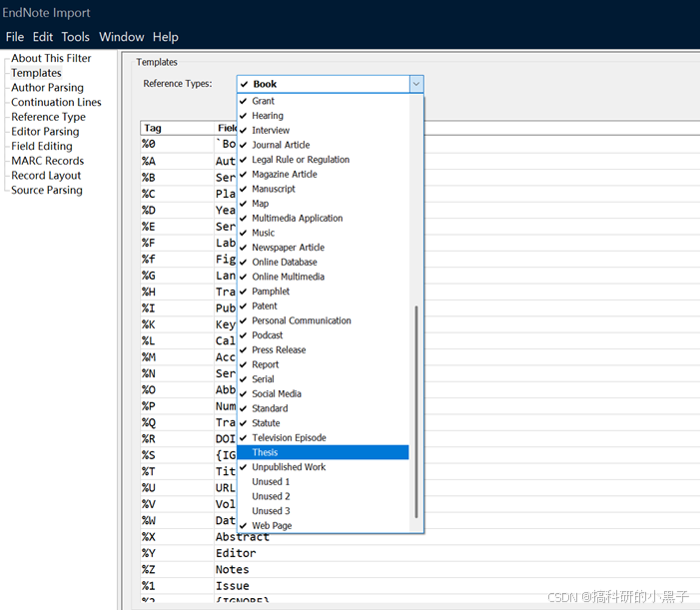Open Record Layout section
This screenshot has width=700, height=610.
[46, 176]
